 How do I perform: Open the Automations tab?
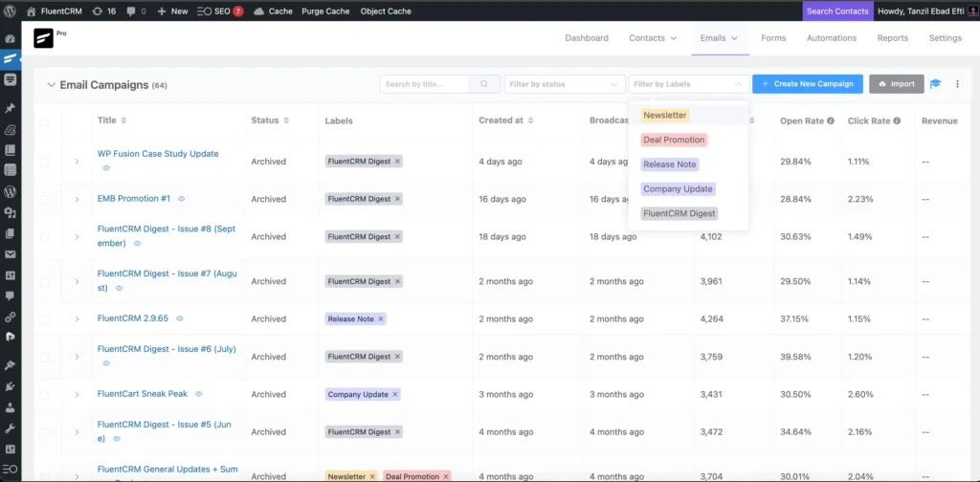click(831, 38)
